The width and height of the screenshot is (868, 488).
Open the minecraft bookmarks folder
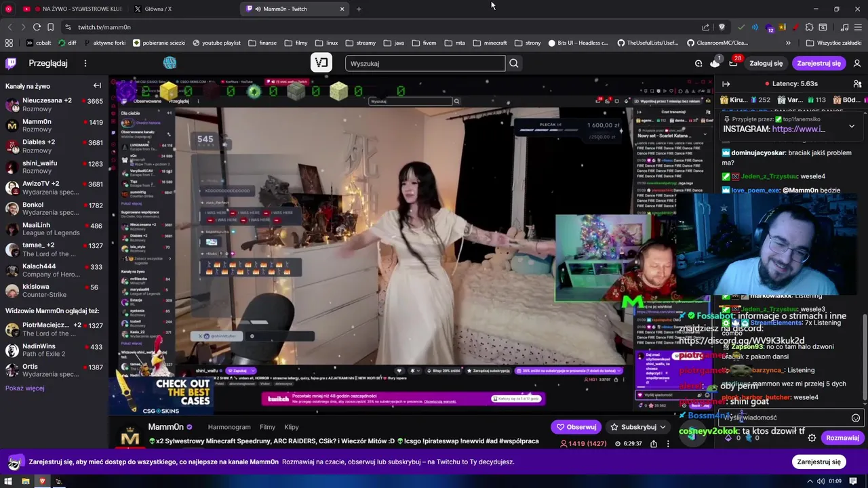pyautogui.click(x=490, y=43)
